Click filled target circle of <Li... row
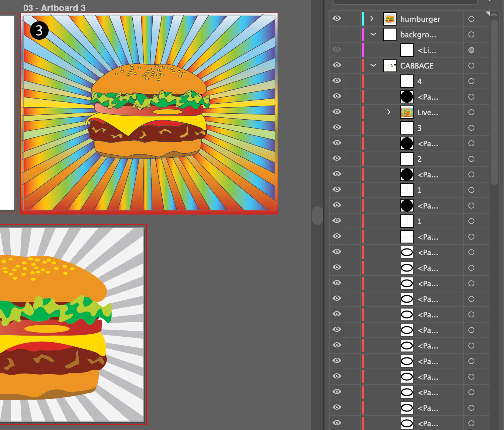 pyautogui.click(x=471, y=50)
